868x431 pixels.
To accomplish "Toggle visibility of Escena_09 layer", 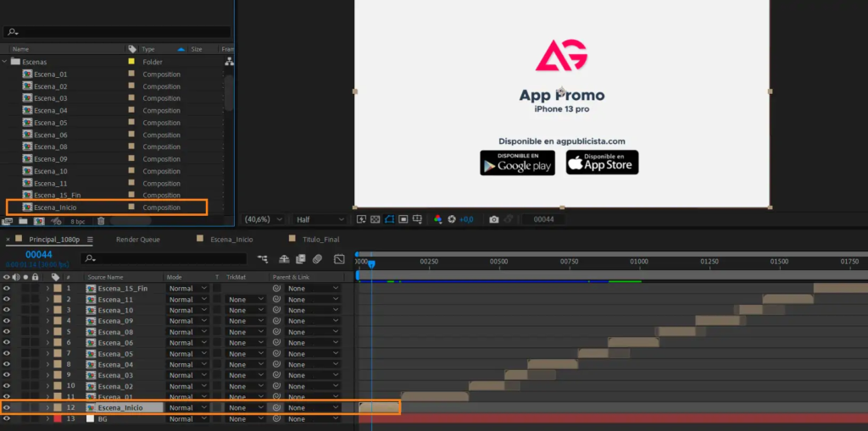I will pyautogui.click(x=7, y=321).
